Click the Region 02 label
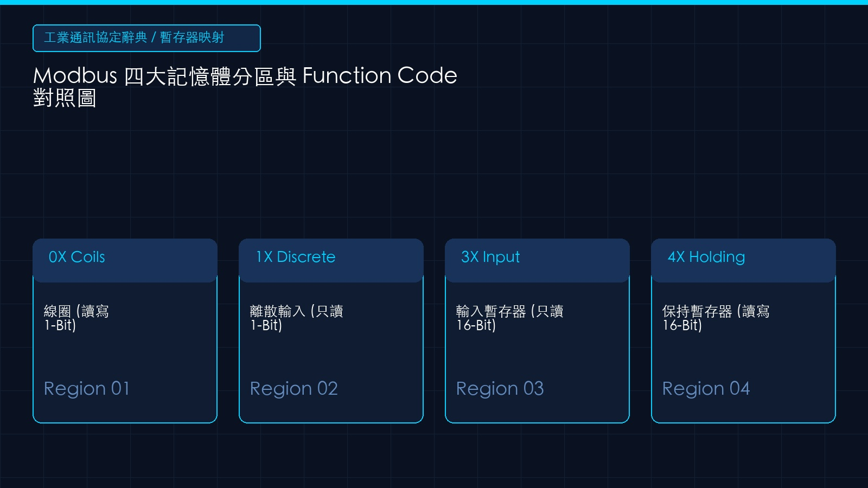The image size is (868, 488). pos(293,389)
